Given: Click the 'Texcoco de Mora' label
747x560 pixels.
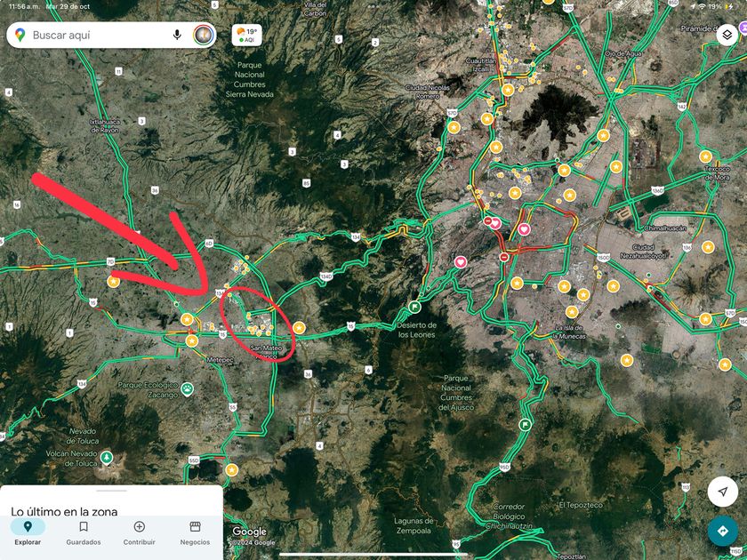Looking at the screenshot, I should pos(717,172).
